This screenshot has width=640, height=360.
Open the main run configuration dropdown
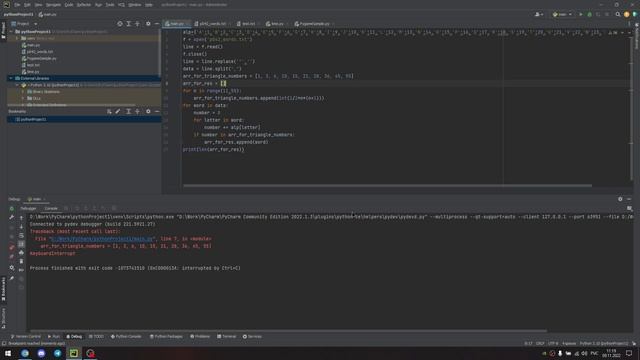(562, 14)
